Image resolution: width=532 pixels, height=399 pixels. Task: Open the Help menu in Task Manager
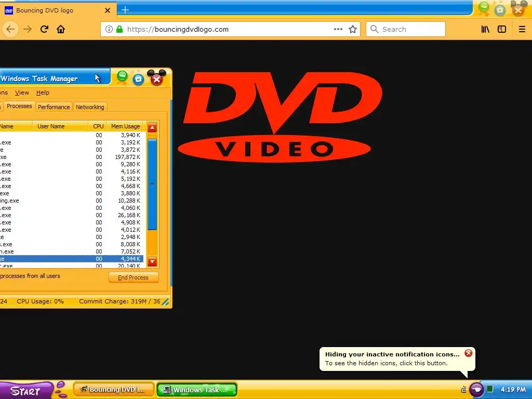tap(43, 92)
